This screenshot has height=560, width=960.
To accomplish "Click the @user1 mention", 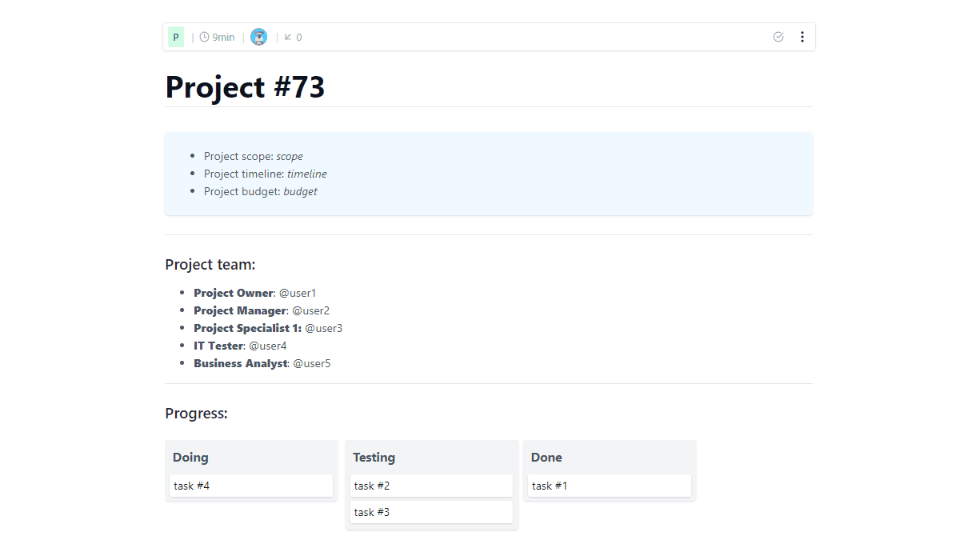I will (298, 293).
